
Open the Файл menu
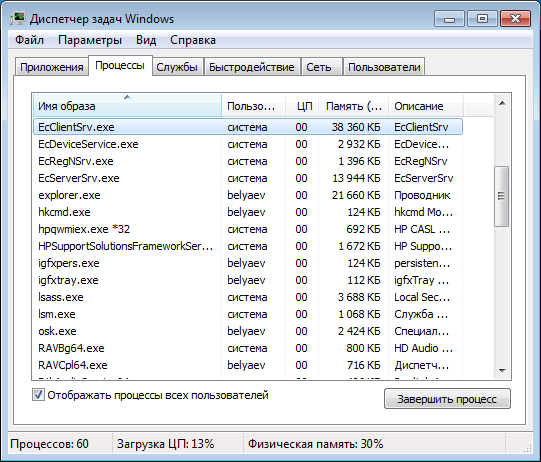point(29,40)
